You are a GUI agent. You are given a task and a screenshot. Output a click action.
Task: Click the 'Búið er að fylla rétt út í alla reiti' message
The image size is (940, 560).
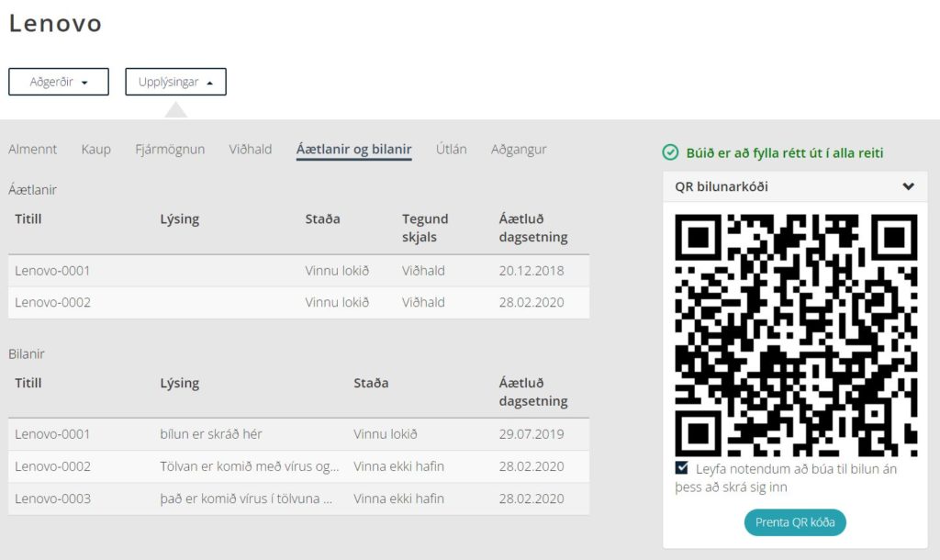point(785,153)
